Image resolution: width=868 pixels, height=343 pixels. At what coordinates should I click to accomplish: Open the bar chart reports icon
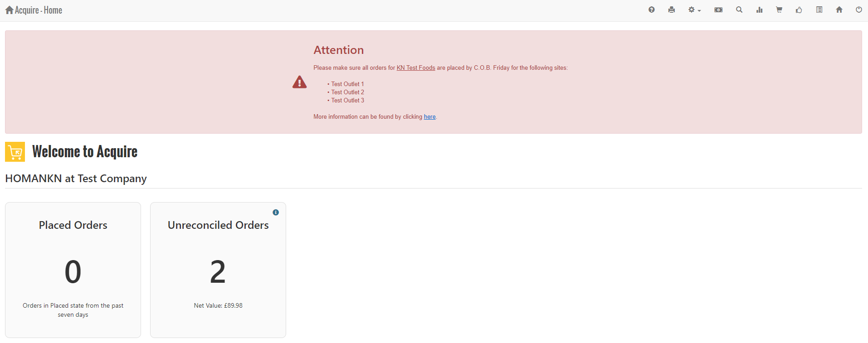coord(759,10)
